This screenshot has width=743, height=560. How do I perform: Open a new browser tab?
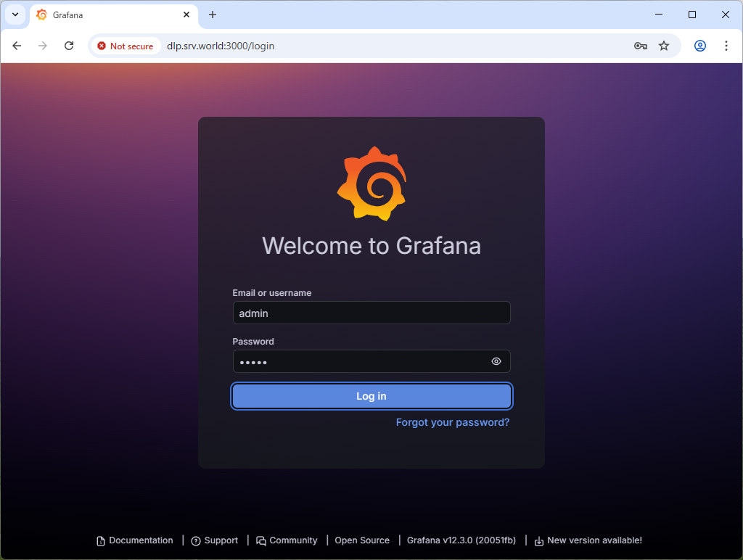[213, 15]
